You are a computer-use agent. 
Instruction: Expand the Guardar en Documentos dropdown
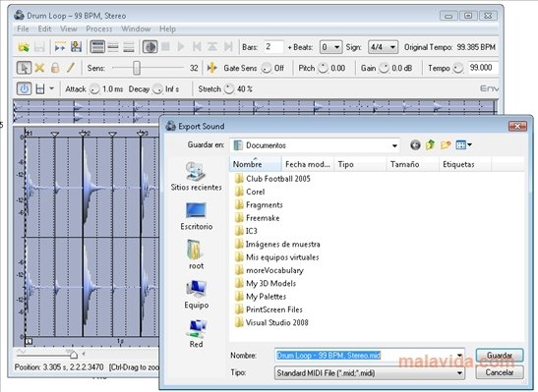[x=394, y=145]
